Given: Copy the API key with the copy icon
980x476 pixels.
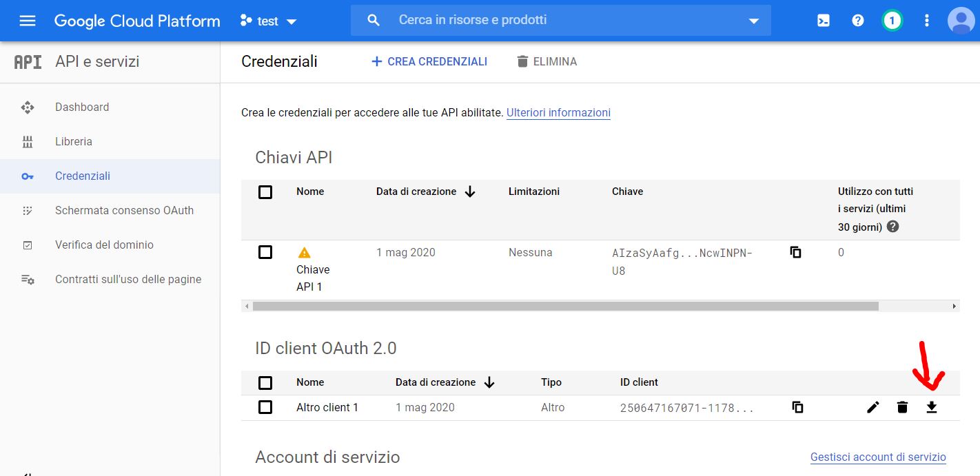Looking at the screenshot, I should (x=796, y=252).
